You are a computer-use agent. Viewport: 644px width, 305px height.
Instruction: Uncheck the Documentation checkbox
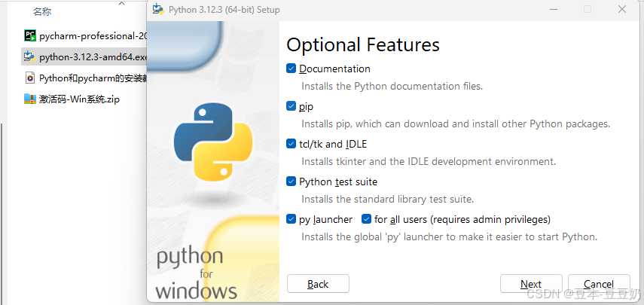coord(291,69)
